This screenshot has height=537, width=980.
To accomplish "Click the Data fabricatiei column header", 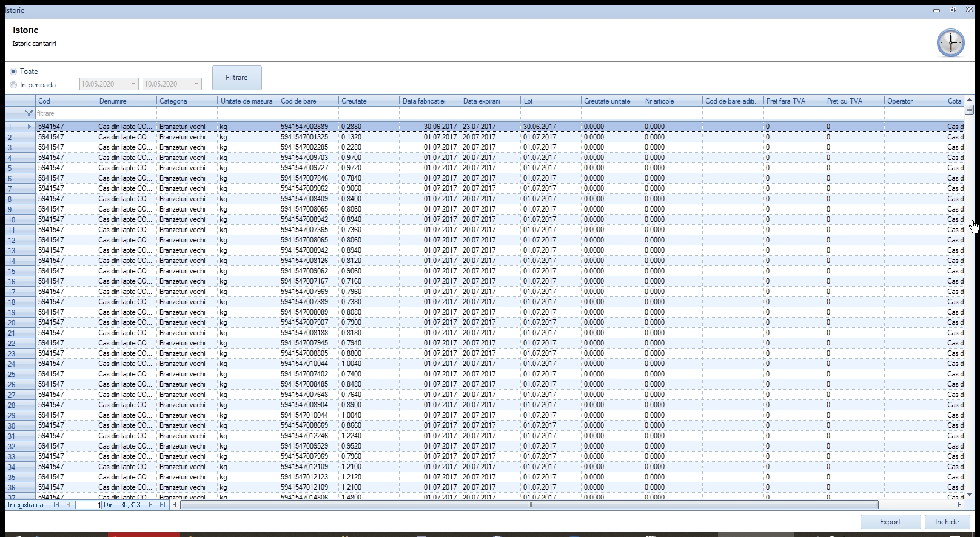I will tap(429, 101).
